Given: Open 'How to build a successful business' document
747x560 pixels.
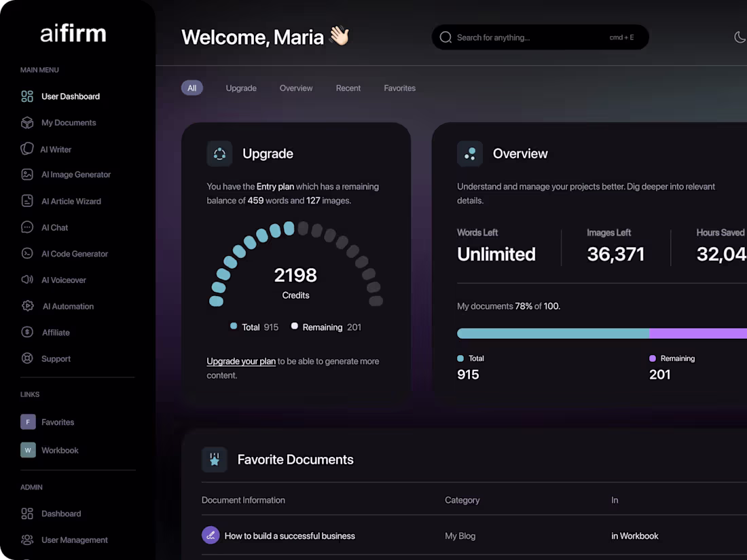Looking at the screenshot, I should [290, 536].
